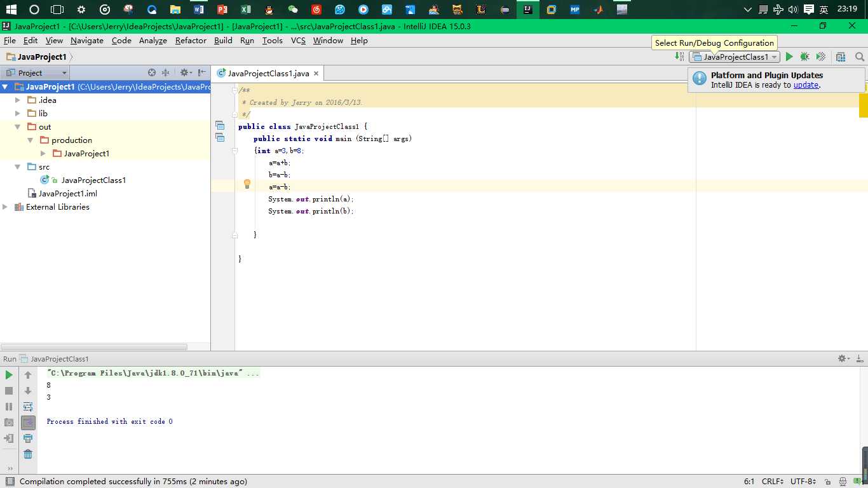
Task: Move up the stack trace arrow
Action: 28,375
